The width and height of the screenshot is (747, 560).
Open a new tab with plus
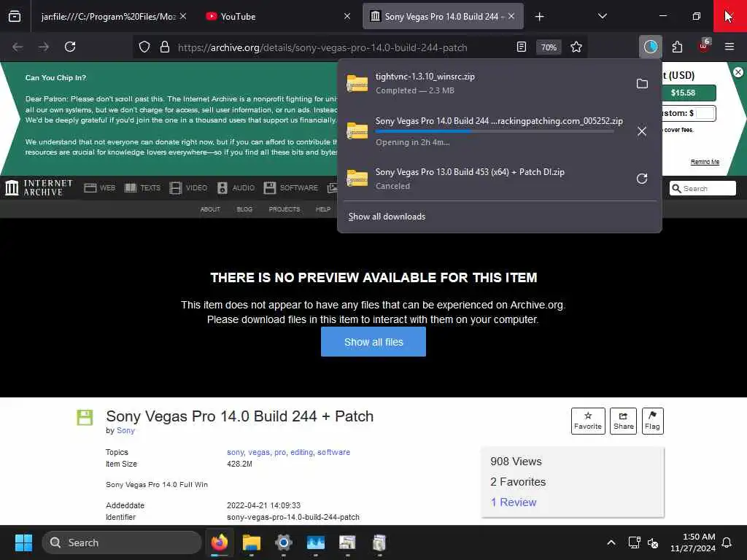click(x=539, y=17)
